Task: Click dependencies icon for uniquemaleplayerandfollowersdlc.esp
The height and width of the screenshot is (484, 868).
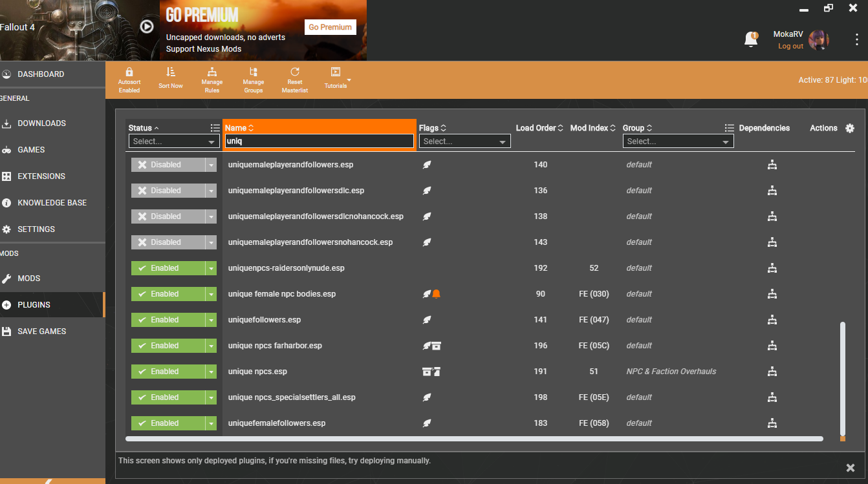Action: pyautogui.click(x=772, y=191)
